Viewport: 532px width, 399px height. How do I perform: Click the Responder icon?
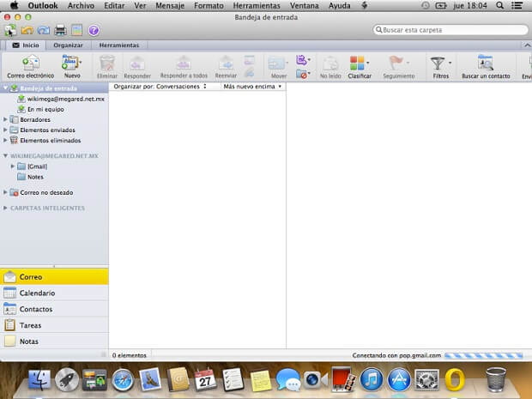tap(137, 63)
